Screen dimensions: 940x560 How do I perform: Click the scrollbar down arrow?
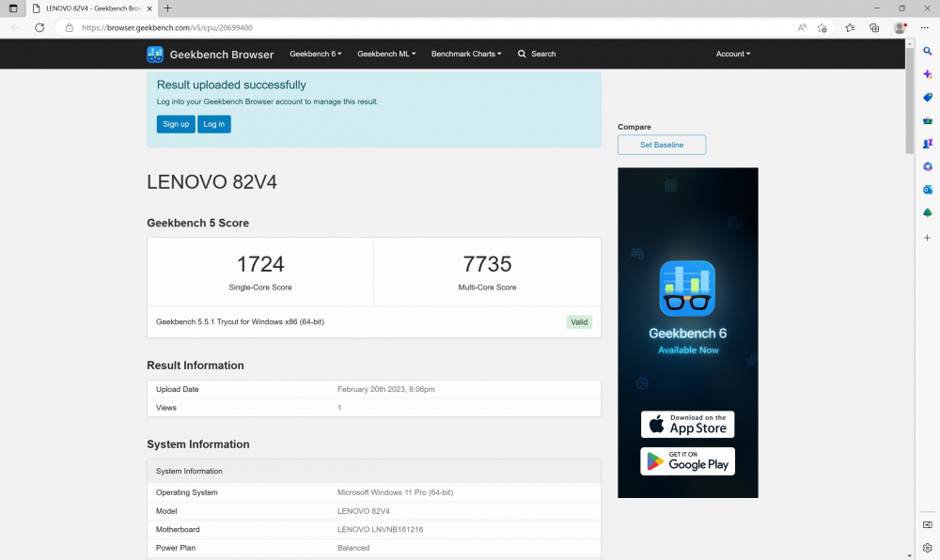point(909,555)
